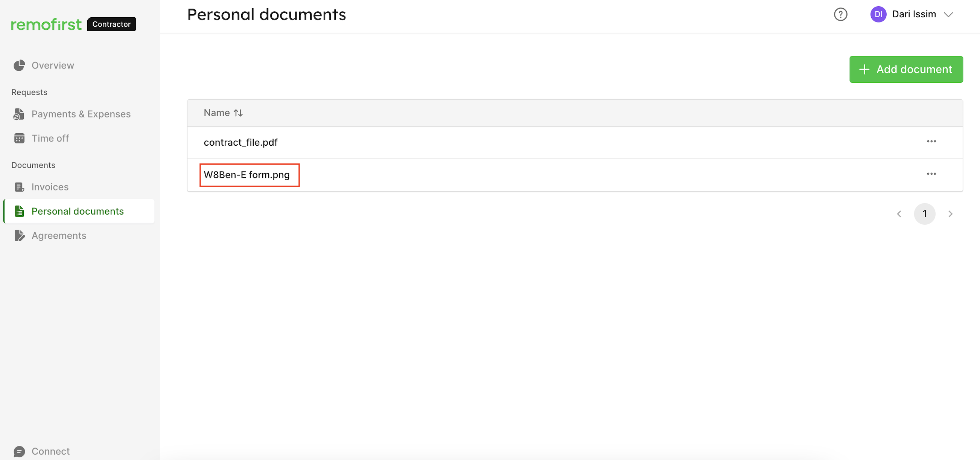
Task: Open the help question mark icon
Action: [x=840, y=14]
